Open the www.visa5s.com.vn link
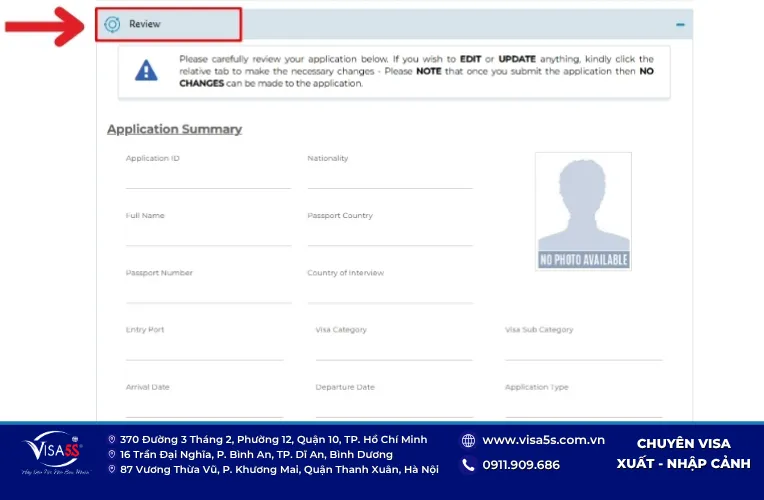Screen dimensions: 764x500 coord(543,440)
